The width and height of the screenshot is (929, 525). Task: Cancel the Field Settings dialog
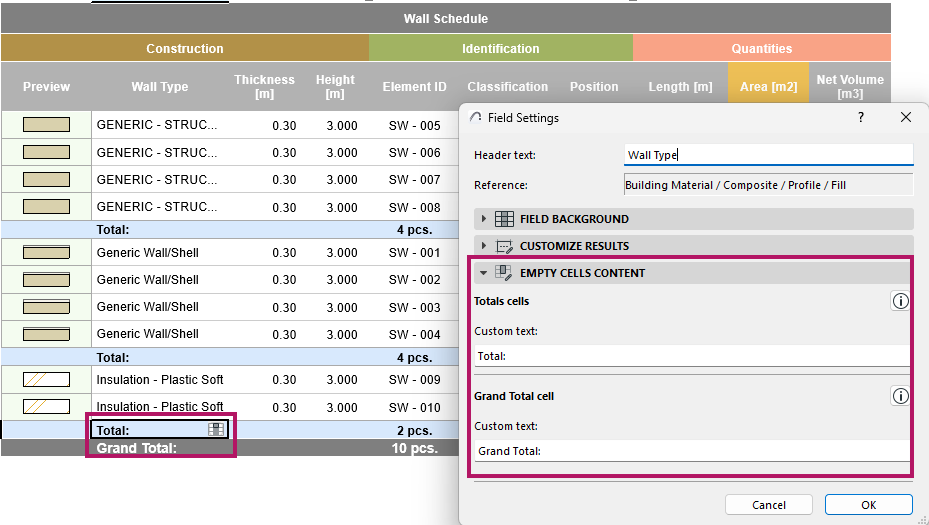tap(768, 505)
